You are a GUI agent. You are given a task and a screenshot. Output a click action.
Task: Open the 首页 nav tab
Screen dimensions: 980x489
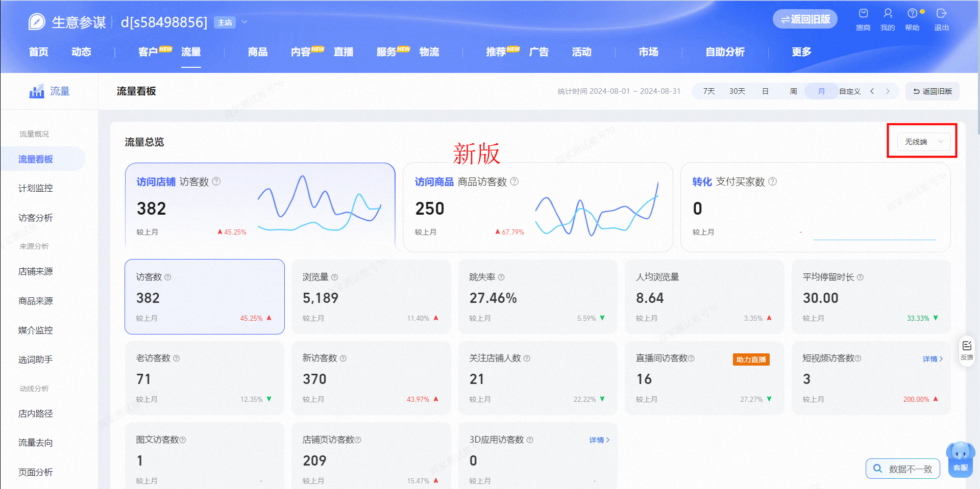point(39,52)
